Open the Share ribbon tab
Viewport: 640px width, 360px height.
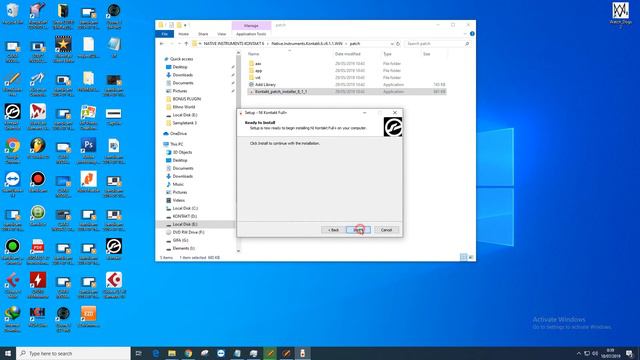(x=203, y=34)
